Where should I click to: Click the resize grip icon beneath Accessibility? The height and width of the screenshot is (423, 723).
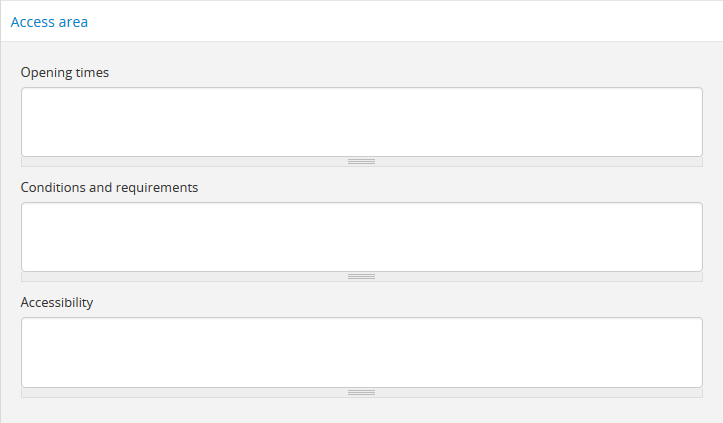click(361, 392)
